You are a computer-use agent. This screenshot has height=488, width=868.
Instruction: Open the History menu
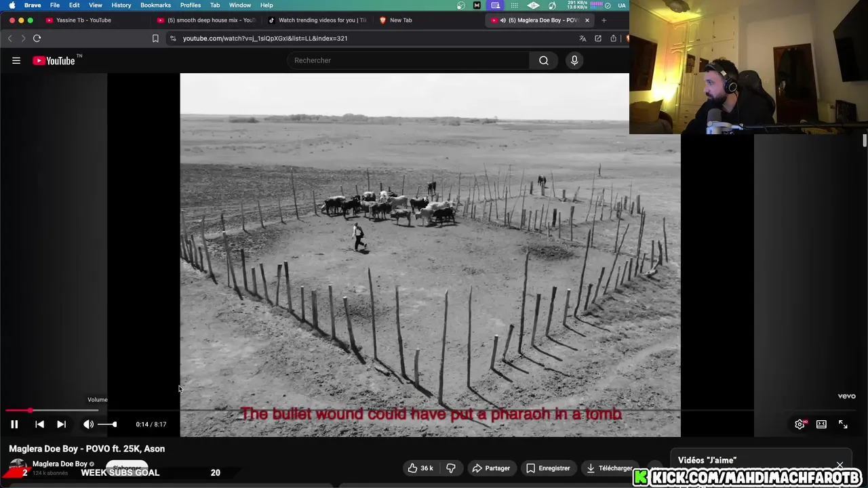tap(121, 5)
